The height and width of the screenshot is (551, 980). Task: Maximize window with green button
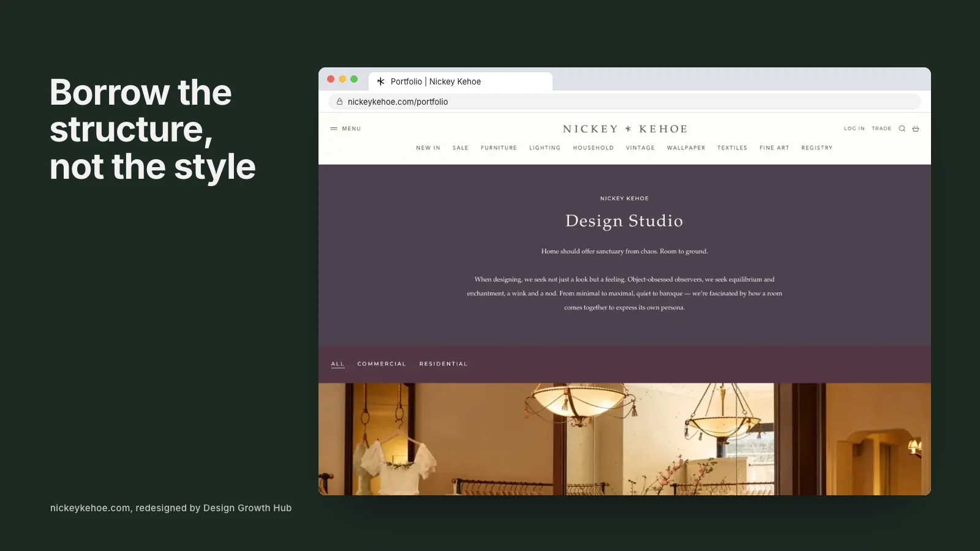pos(354,79)
